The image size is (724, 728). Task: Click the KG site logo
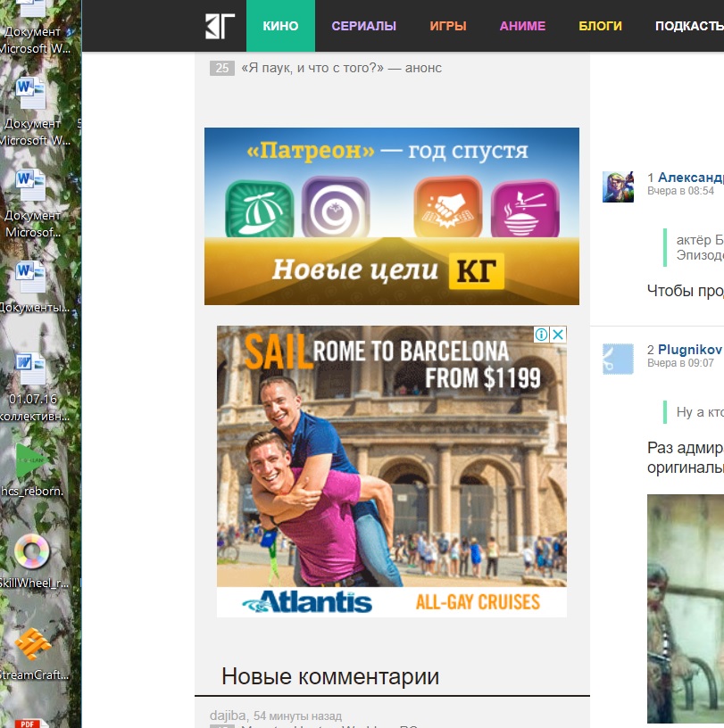point(220,26)
